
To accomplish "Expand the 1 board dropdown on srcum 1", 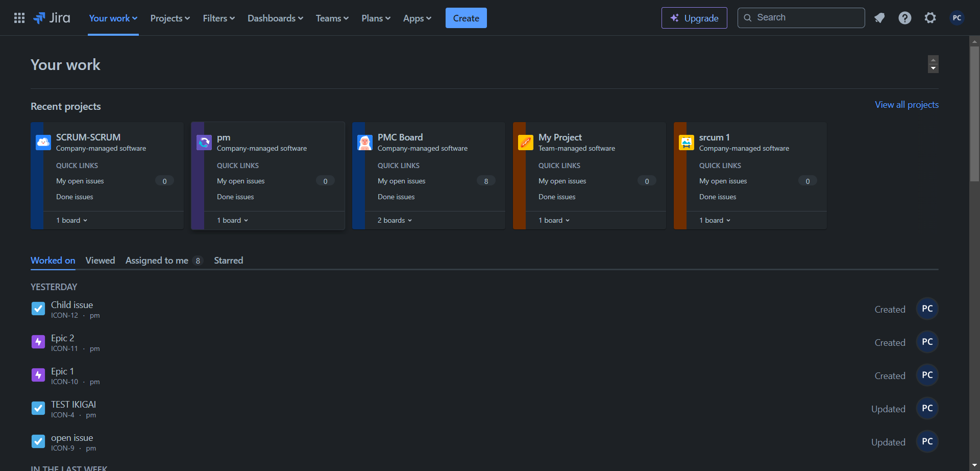I will click(x=715, y=220).
